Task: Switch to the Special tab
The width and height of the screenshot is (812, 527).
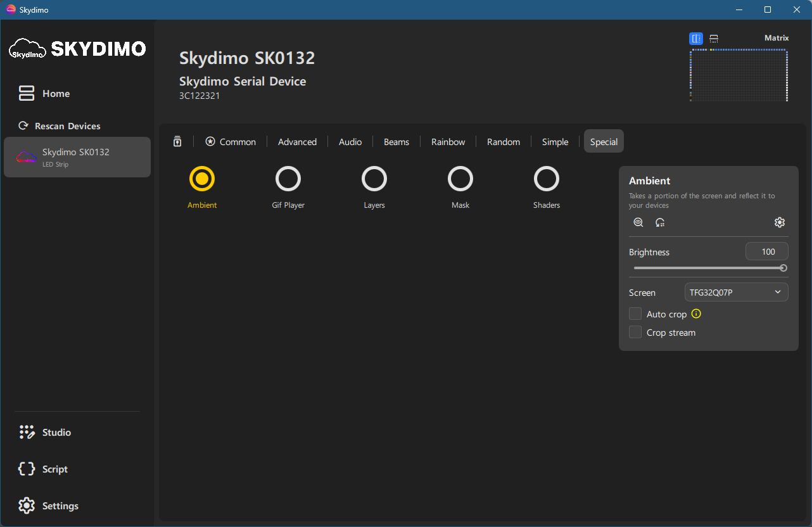Action: coord(604,141)
